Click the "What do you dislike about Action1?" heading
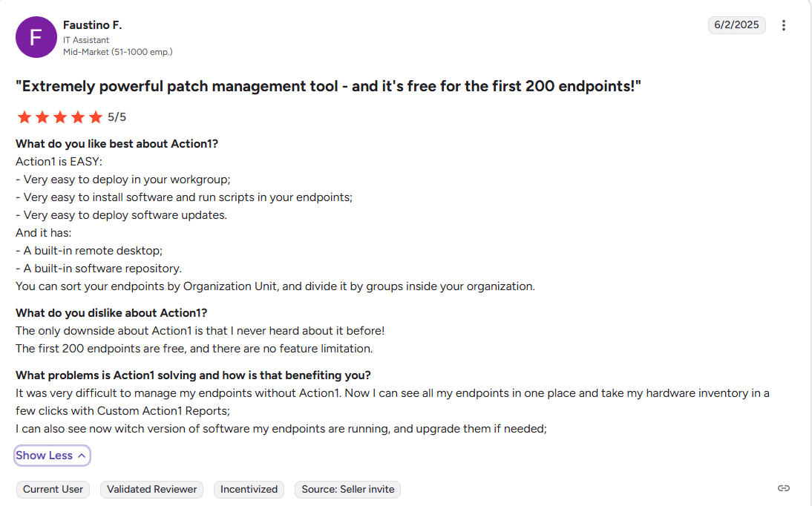This screenshot has height=506, width=812. (111, 313)
